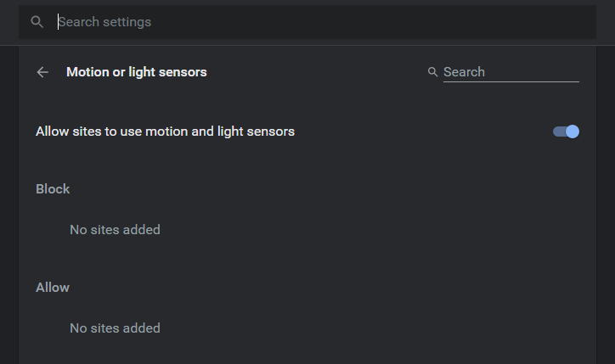Click the blue knob of the sensors switch
This screenshot has height=364, width=615.
[x=573, y=132]
